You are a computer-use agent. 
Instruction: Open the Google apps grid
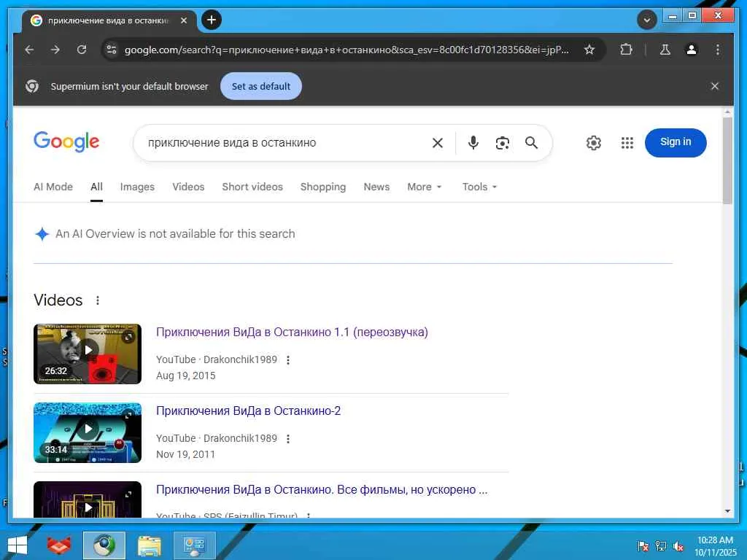pos(627,143)
